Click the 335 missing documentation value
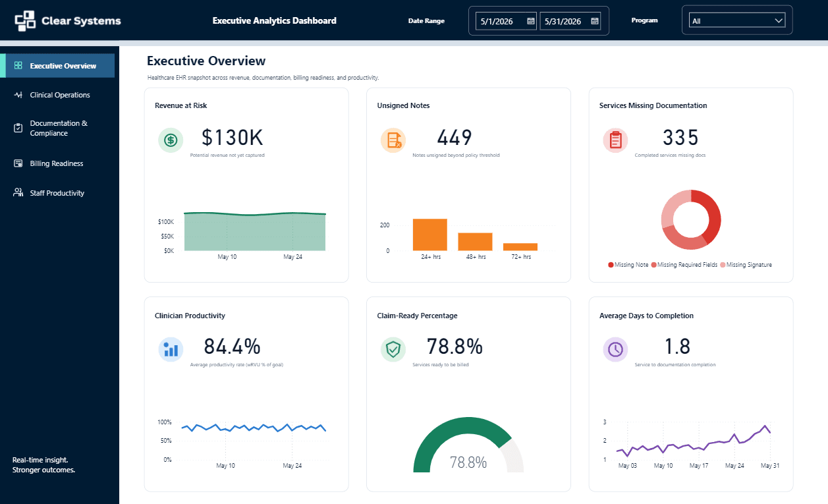This screenshot has width=828, height=504. coord(680,137)
